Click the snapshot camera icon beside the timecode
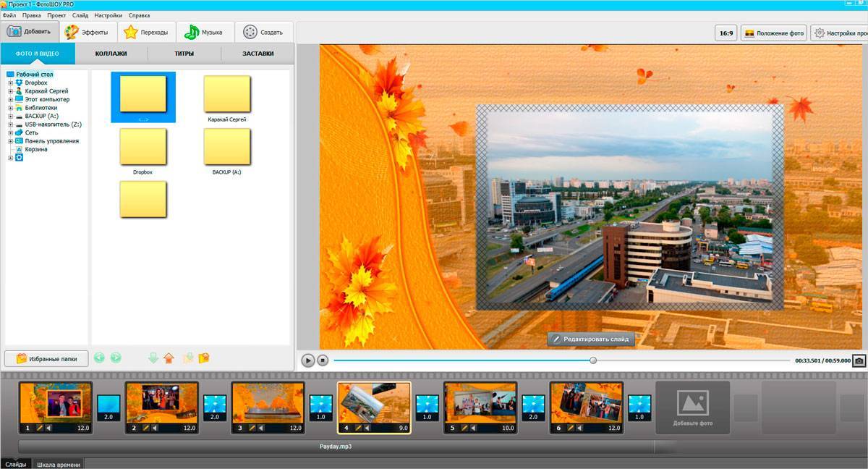This screenshot has width=868, height=469. click(859, 360)
